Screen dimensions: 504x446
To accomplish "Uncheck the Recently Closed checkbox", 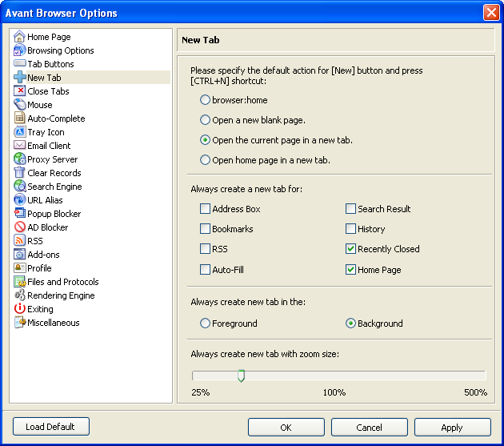I will (x=350, y=249).
